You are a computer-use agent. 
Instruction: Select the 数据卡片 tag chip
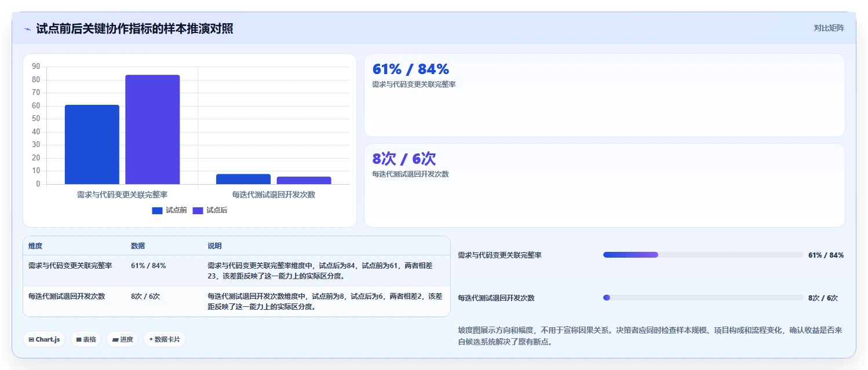click(x=165, y=339)
